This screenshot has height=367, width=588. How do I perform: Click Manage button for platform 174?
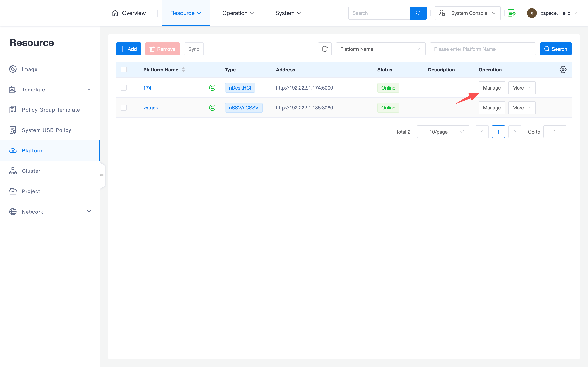[492, 88]
